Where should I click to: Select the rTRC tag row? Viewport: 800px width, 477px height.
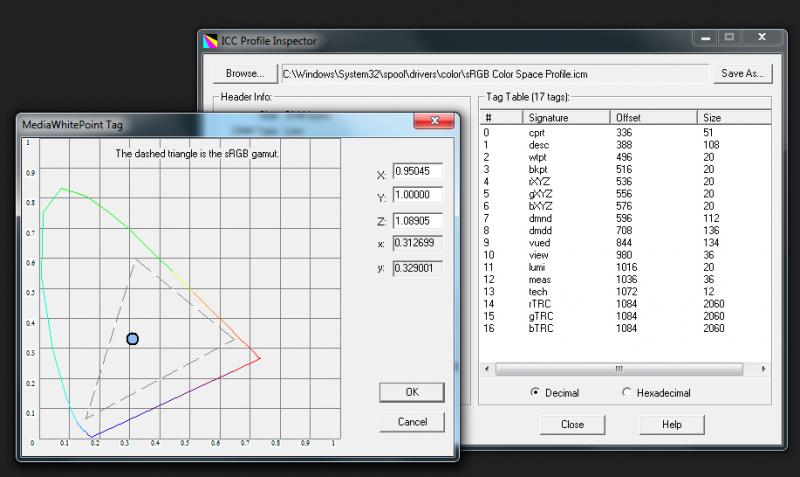click(x=626, y=304)
